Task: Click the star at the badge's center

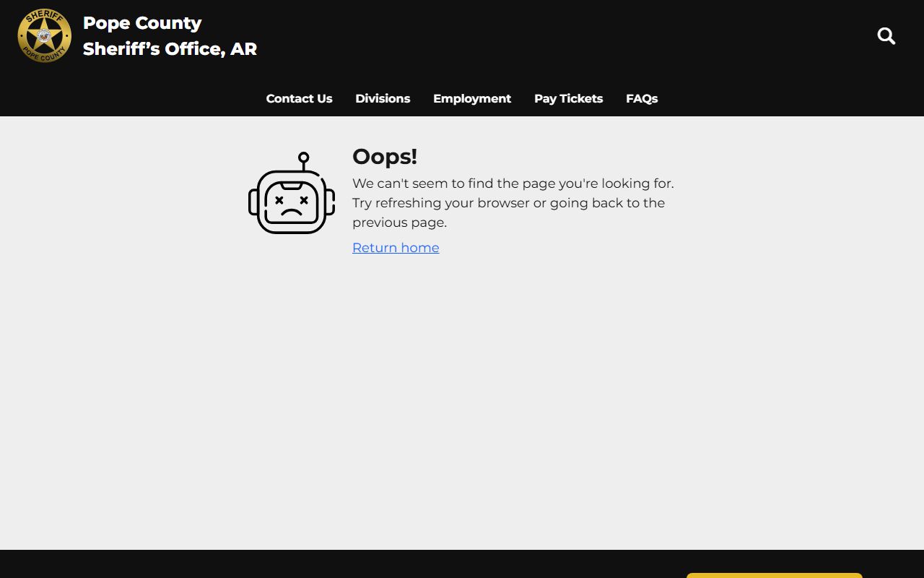Action: tap(45, 34)
